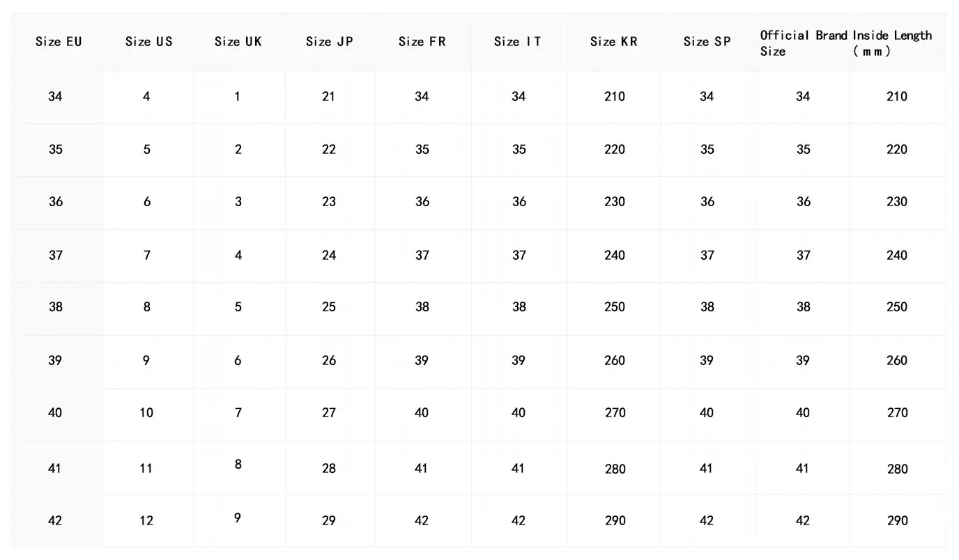959x560 pixels.
Task: Click UK size 1 in first row
Action: tap(238, 96)
